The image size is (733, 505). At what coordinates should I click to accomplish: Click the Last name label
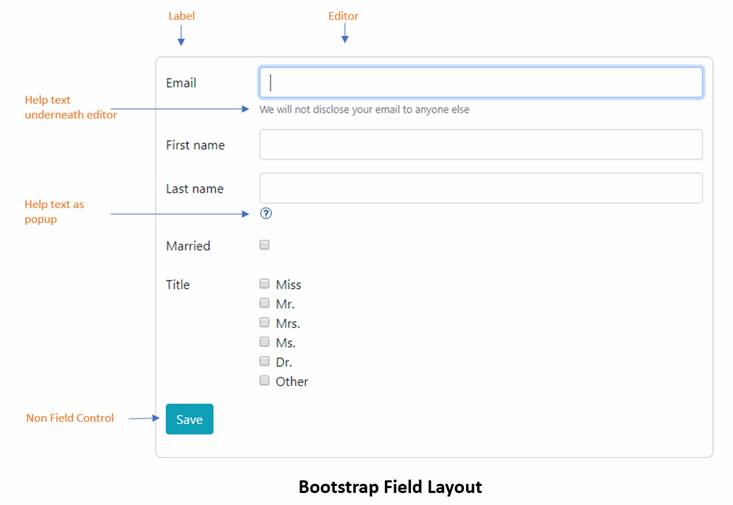point(195,189)
